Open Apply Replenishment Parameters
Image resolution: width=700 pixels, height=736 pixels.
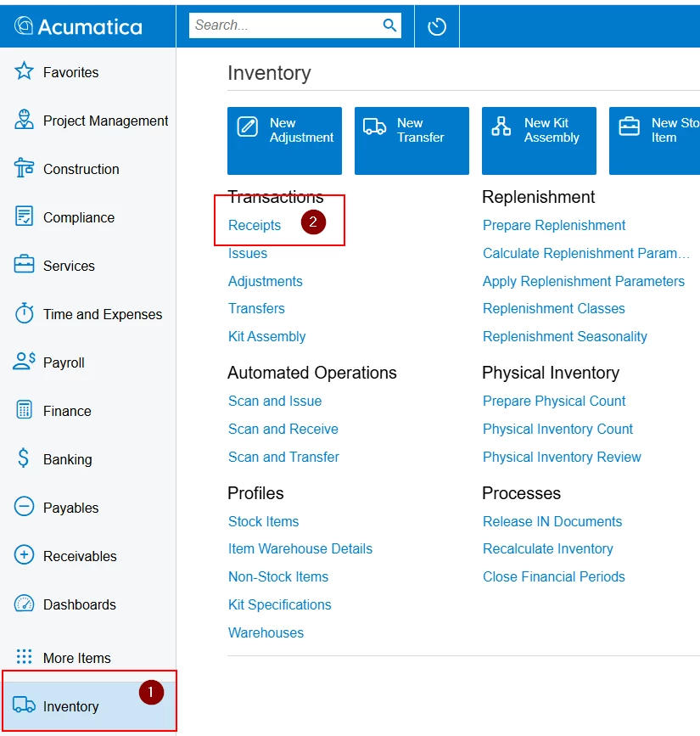(x=584, y=281)
